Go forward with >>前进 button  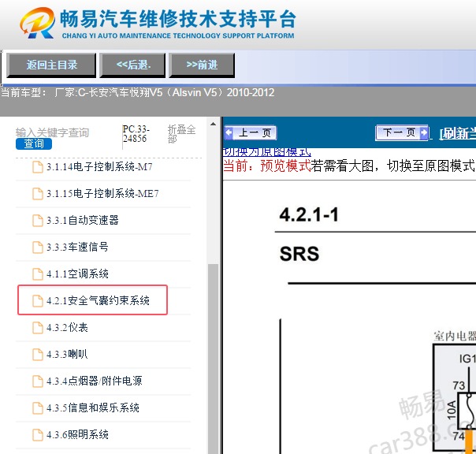(202, 65)
